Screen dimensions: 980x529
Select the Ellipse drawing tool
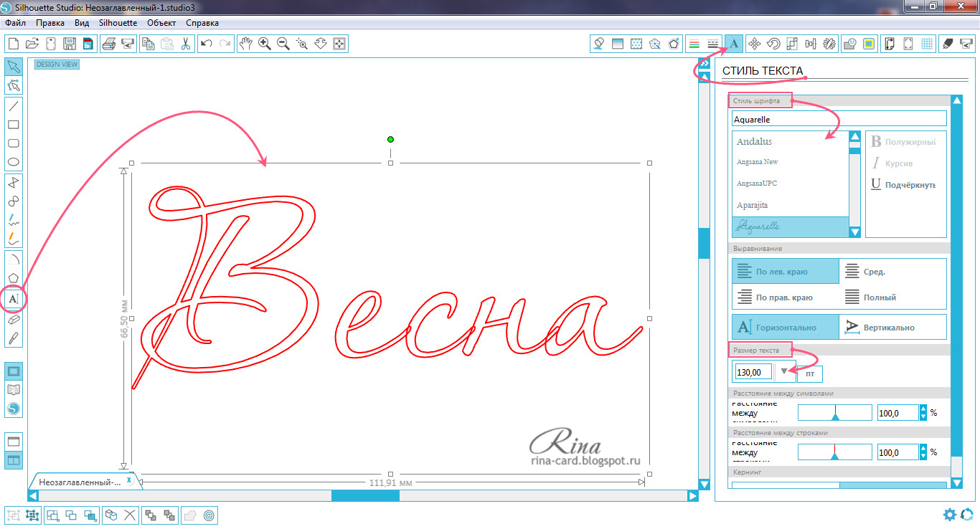14,162
